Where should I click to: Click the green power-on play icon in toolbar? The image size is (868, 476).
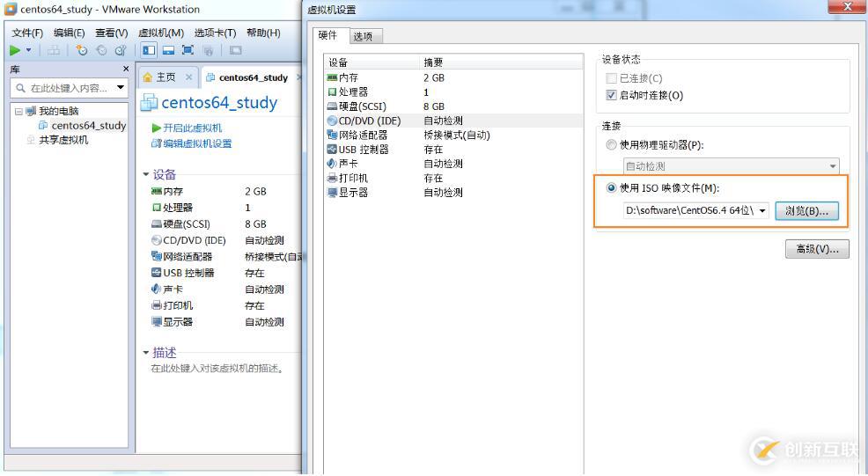pyautogui.click(x=15, y=50)
